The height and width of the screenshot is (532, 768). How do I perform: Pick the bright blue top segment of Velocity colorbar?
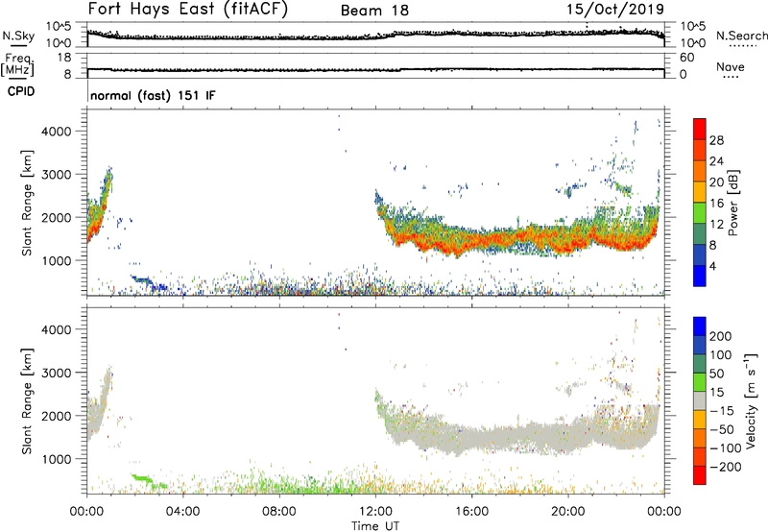pos(700,326)
